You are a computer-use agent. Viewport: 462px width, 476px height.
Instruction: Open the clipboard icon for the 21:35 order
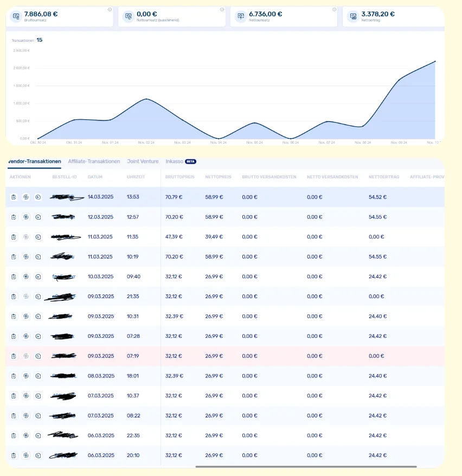(14, 297)
